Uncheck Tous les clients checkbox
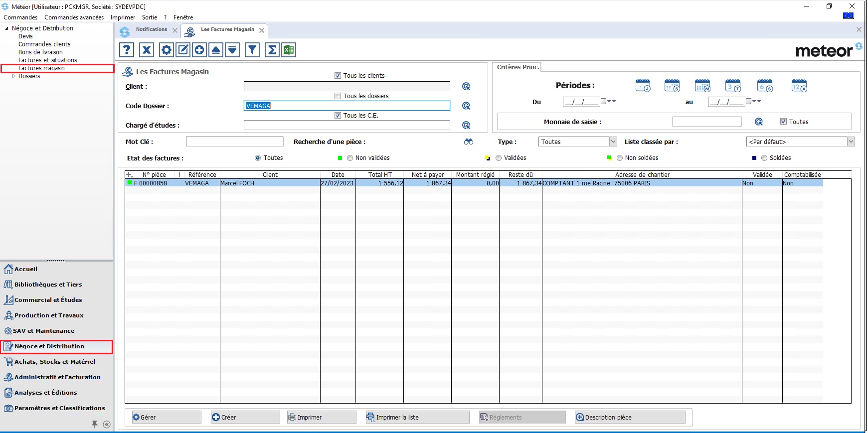 (x=338, y=76)
